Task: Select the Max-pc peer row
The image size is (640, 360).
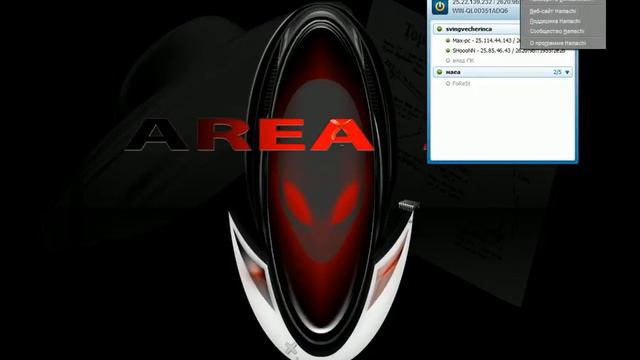Action: click(484, 40)
